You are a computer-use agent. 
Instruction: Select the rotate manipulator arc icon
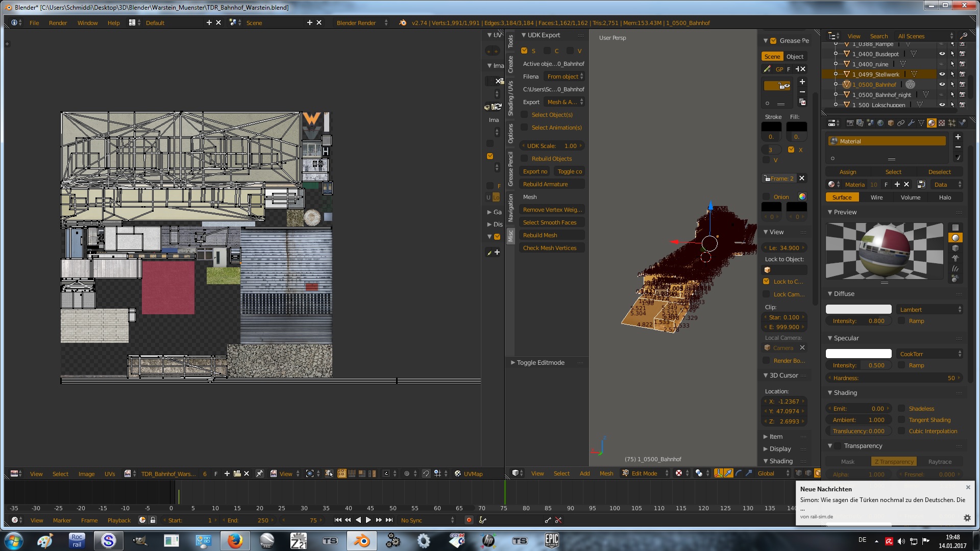[739, 473]
